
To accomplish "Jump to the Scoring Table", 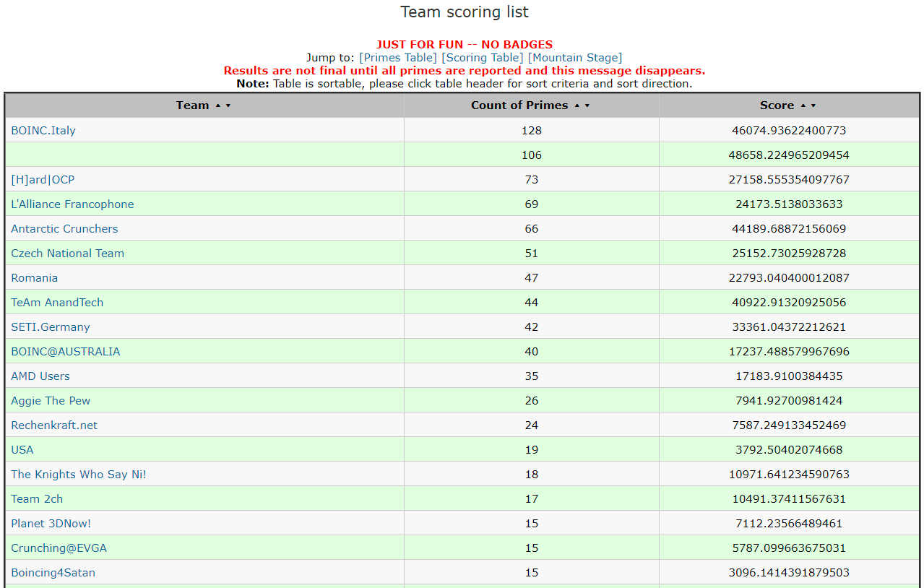I will click(482, 58).
